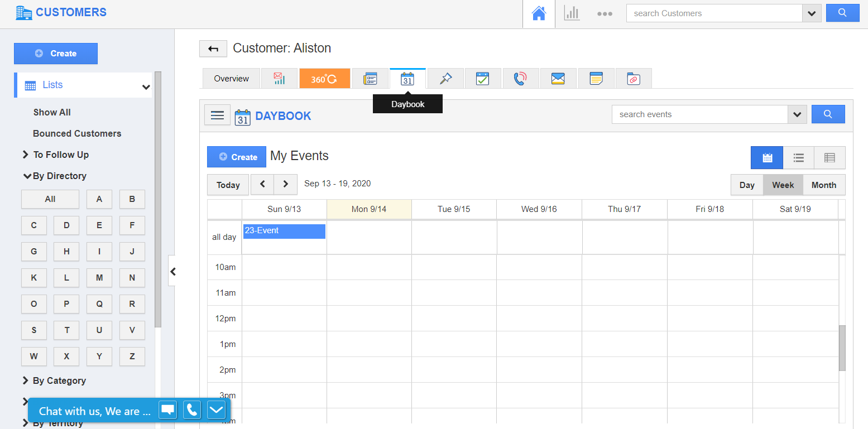Open the call logs phone tab
This screenshot has width=868, height=429.
(x=520, y=79)
